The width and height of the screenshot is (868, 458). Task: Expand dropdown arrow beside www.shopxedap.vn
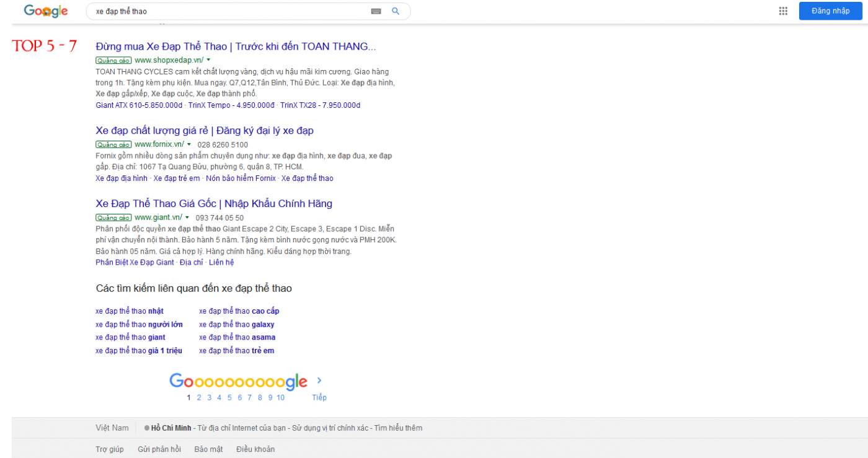(209, 60)
